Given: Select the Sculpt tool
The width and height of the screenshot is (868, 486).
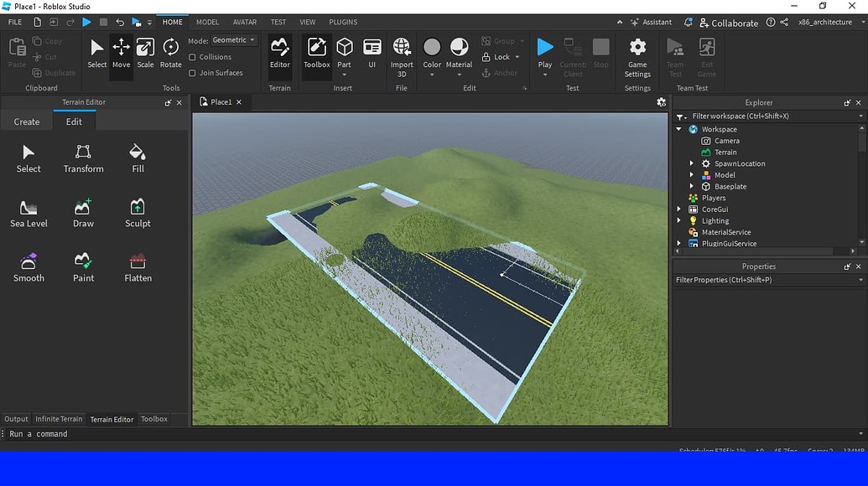Looking at the screenshot, I should tap(138, 214).
